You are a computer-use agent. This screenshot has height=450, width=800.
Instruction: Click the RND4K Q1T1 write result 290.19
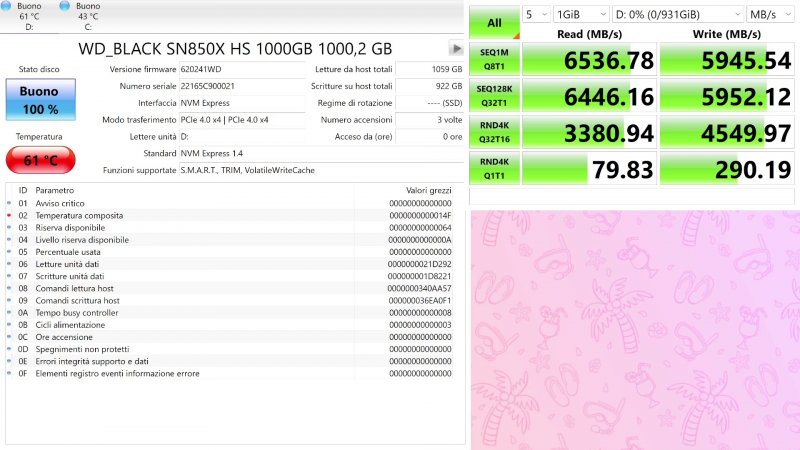[727, 168]
